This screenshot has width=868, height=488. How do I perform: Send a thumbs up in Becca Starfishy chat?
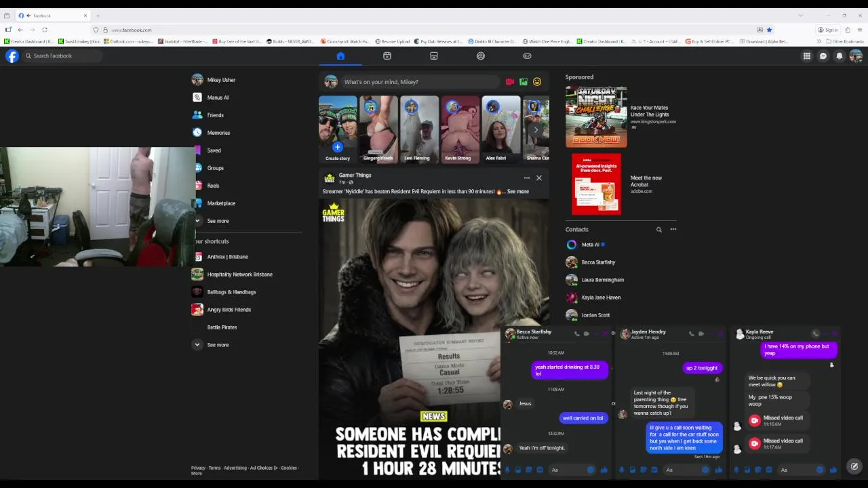604,470
